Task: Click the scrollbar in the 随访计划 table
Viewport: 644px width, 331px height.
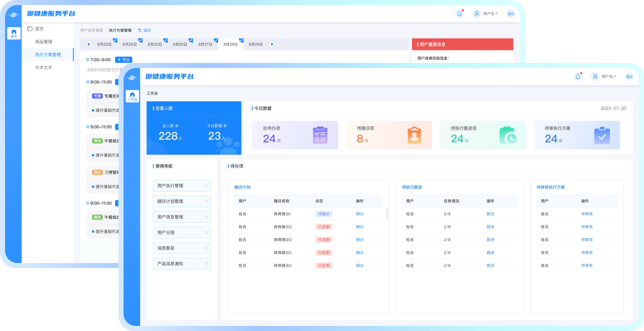Action: (387, 214)
